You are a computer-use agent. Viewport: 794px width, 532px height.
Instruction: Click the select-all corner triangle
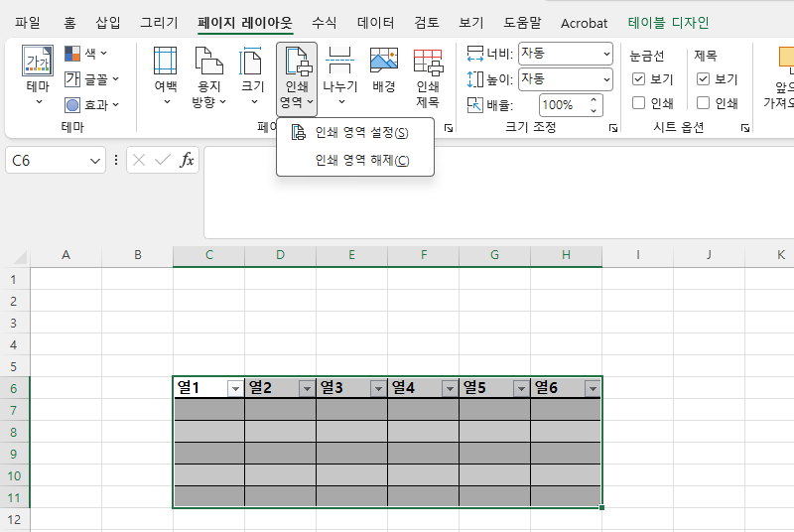19,257
